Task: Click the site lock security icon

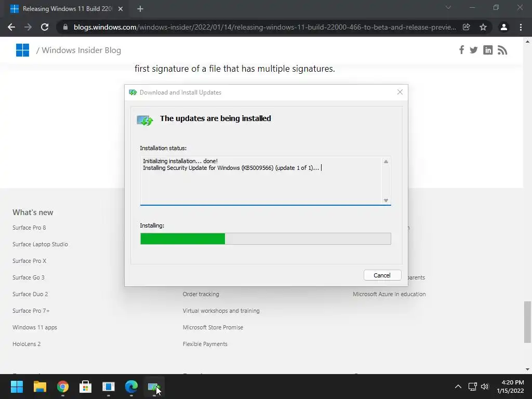Action: pos(65,27)
